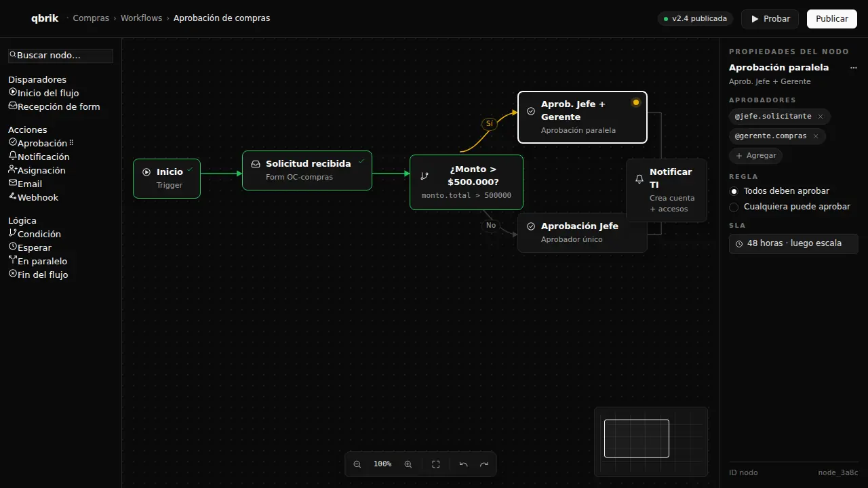Open the 48 horas SLA setting
This screenshot has width=868, height=488.
point(793,243)
